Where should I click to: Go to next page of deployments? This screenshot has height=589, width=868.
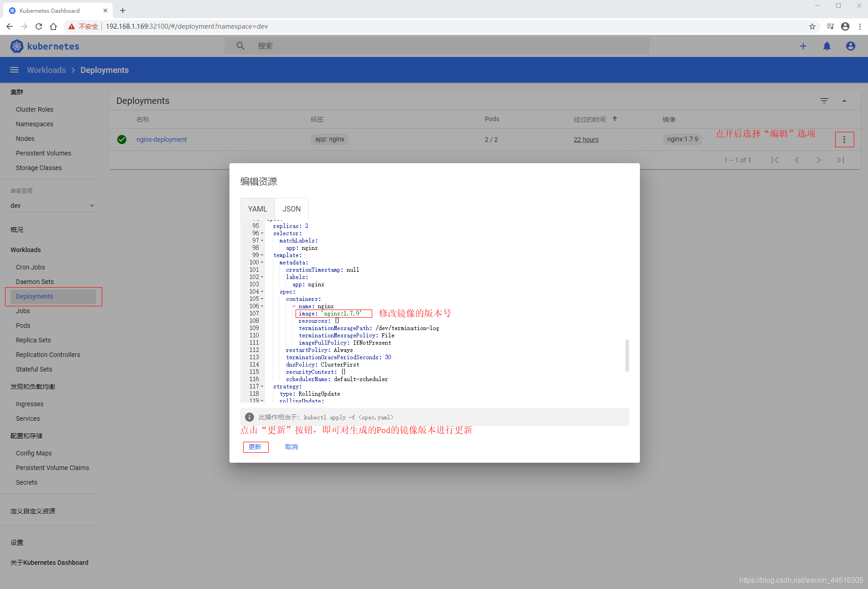point(819,160)
